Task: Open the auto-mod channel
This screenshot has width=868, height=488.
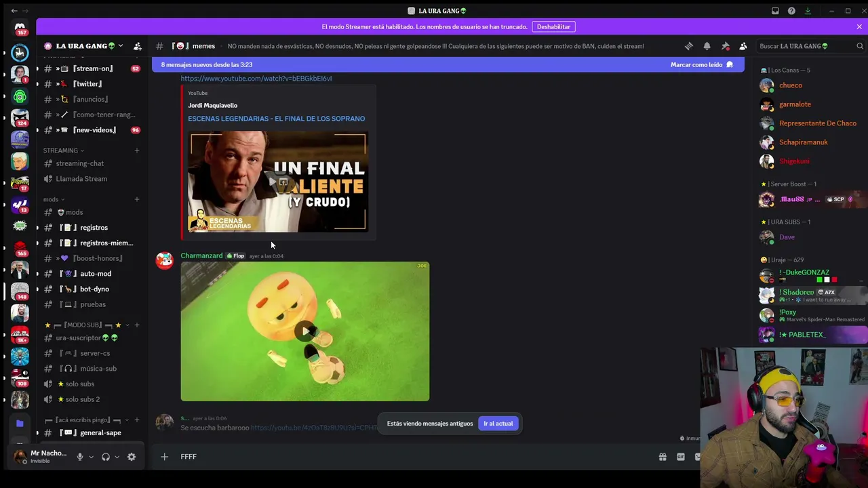Action: 92,274
